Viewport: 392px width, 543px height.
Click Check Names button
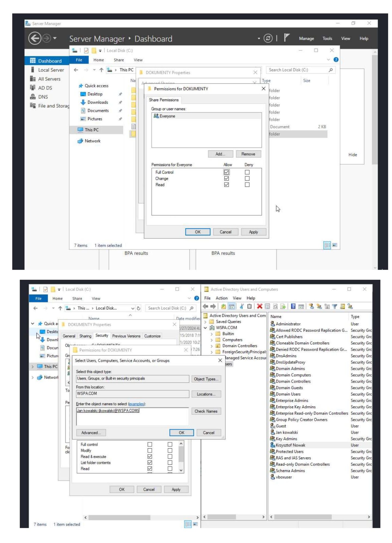pos(206,411)
